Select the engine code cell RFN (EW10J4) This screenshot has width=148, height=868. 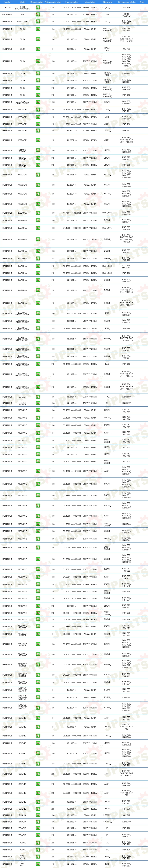(126, 15)
